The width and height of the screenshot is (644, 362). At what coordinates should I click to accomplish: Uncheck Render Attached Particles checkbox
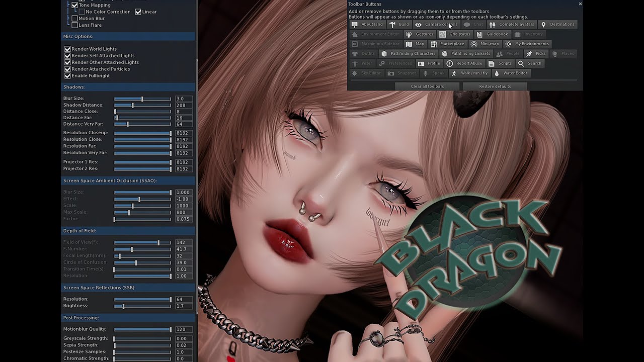[x=67, y=69]
